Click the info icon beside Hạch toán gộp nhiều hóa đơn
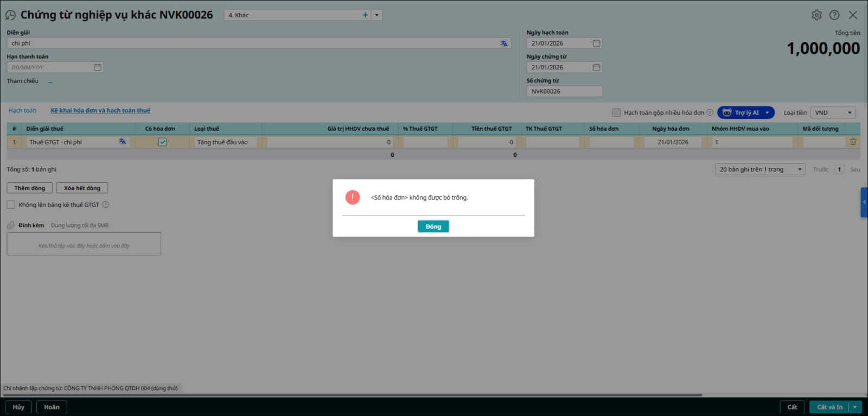The width and height of the screenshot is (868, 416). (x=710, y=113)
